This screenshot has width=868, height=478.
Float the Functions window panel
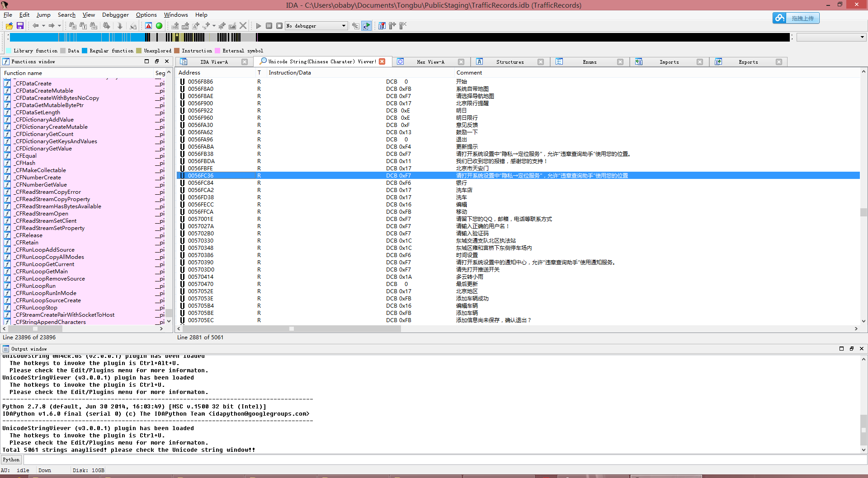pyautogui.click(x=157, y=61)
